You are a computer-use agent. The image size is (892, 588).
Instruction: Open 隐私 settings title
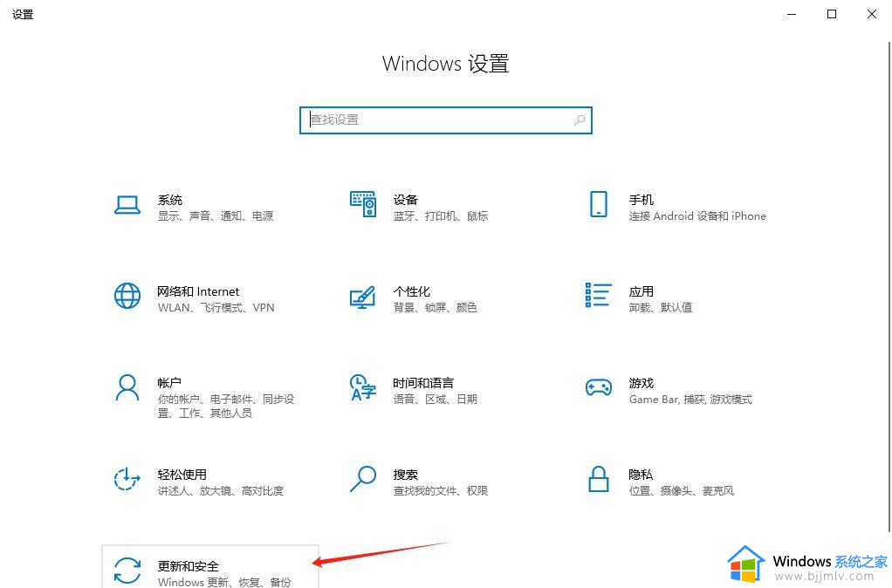pos(641,475)
